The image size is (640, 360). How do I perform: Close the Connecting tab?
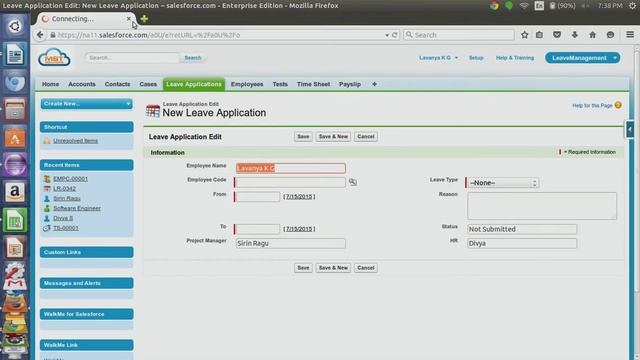point(129,19)
